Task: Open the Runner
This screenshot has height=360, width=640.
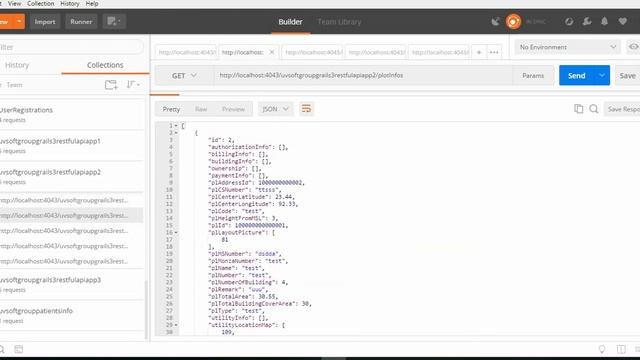Action: tap(81, 22)
